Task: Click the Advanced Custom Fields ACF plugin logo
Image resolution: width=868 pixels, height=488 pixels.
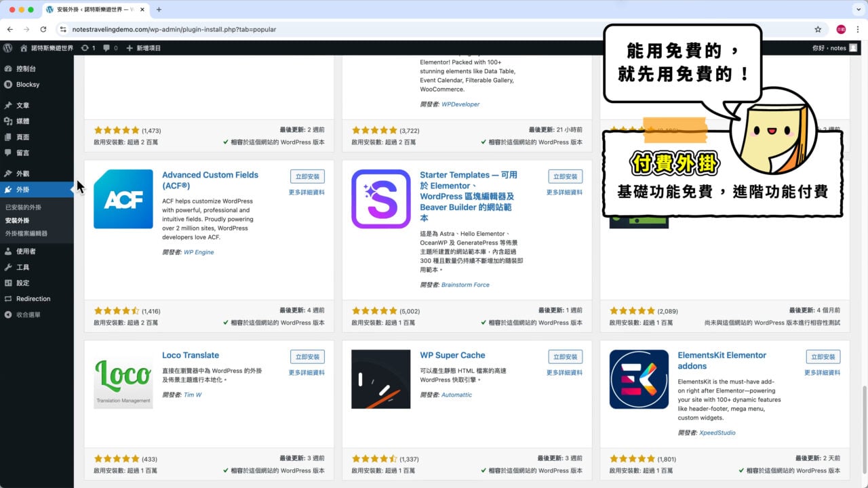Action: [x=123, y=199]
